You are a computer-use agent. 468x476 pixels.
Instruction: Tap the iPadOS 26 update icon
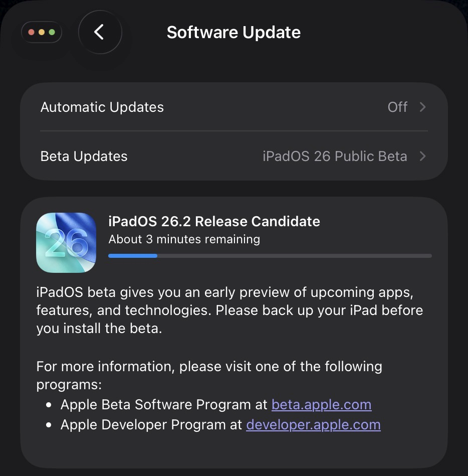[x=66, y=243]
